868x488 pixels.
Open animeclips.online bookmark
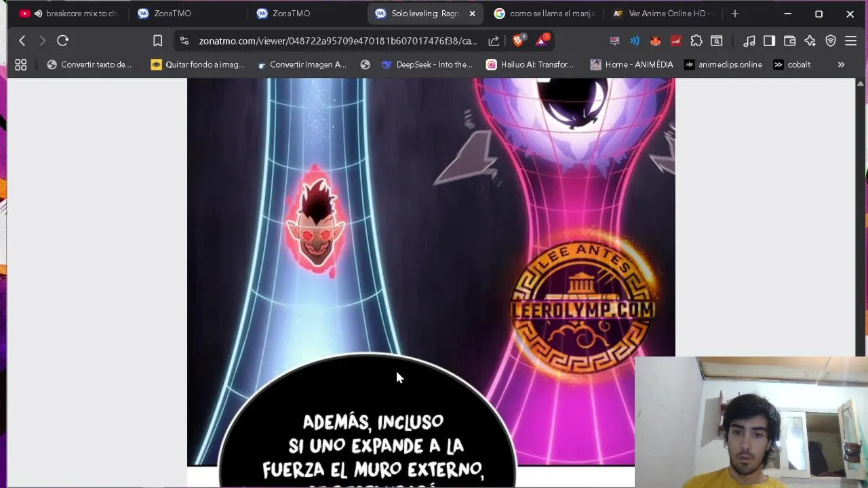pyautogui.click(x=723, y=64)
